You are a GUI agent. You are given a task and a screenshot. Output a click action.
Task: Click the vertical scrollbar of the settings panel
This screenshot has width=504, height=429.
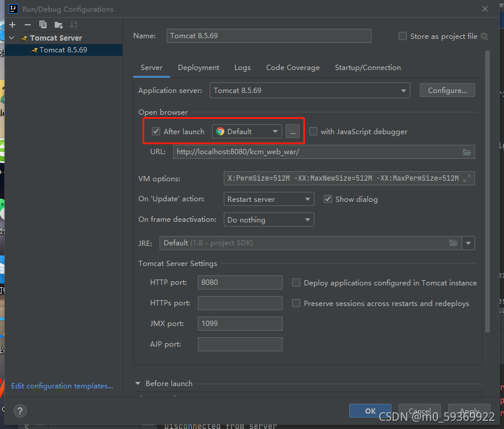click(x=488, y=191)
